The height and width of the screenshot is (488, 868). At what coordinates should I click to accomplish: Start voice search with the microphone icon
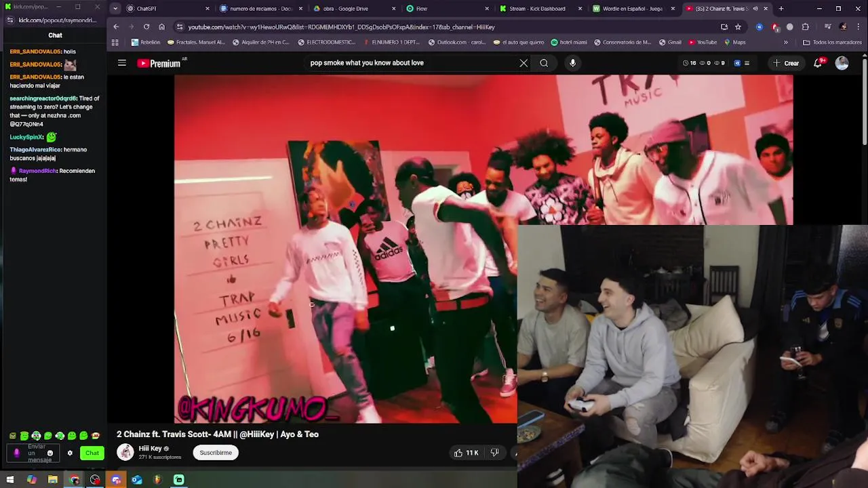tap(572, 63)
